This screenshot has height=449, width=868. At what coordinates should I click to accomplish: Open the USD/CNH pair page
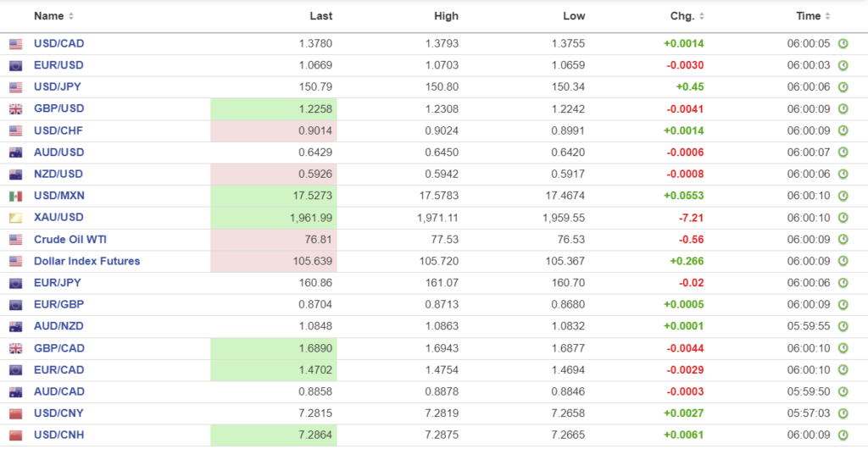point(58,435)
